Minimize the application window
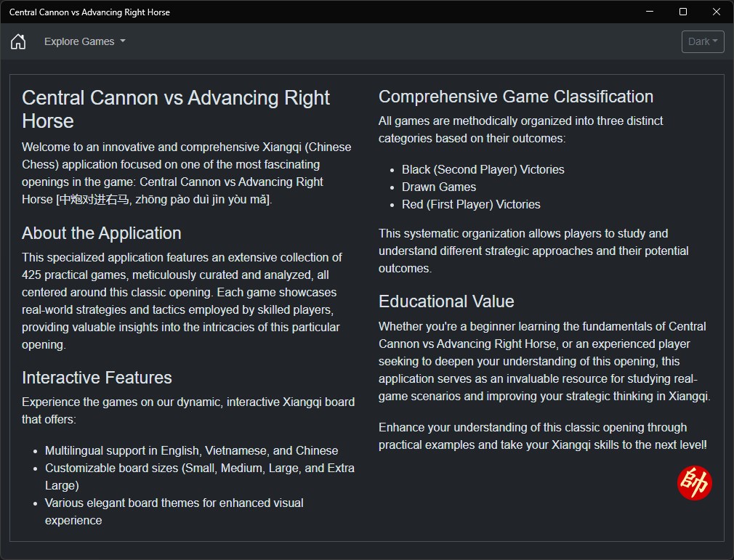This screenshot has width=734, height=560. [649, 12]
